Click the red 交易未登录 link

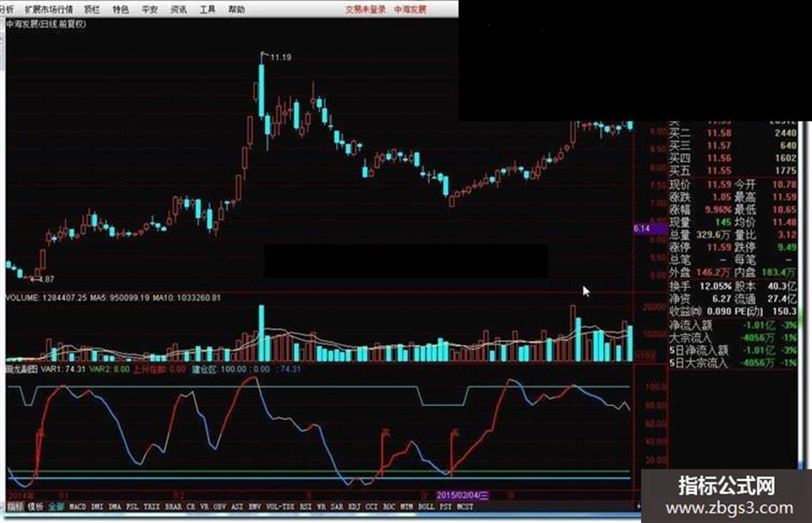click(x=365, y=9)
